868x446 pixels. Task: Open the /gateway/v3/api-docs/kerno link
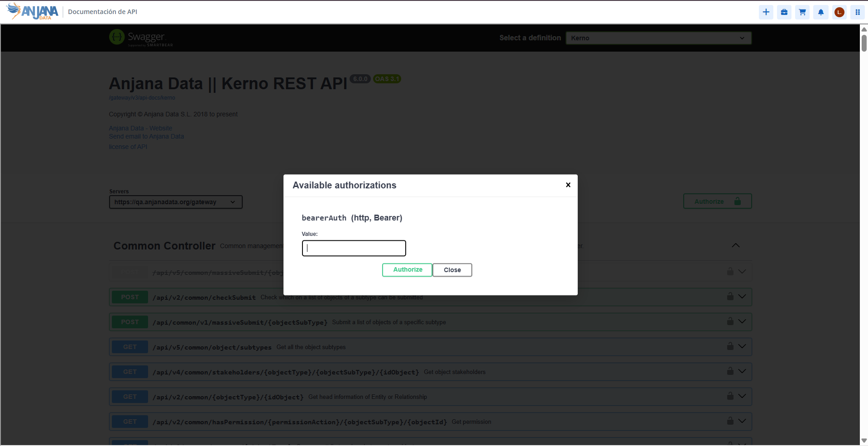142,98
